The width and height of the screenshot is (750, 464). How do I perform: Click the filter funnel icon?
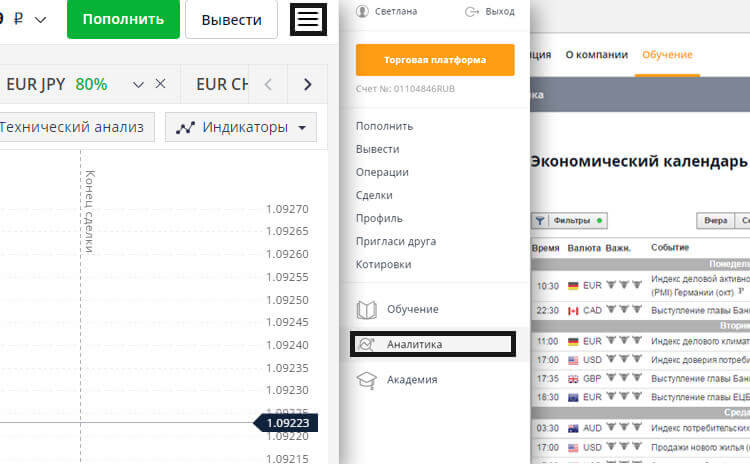pos(540,221)
